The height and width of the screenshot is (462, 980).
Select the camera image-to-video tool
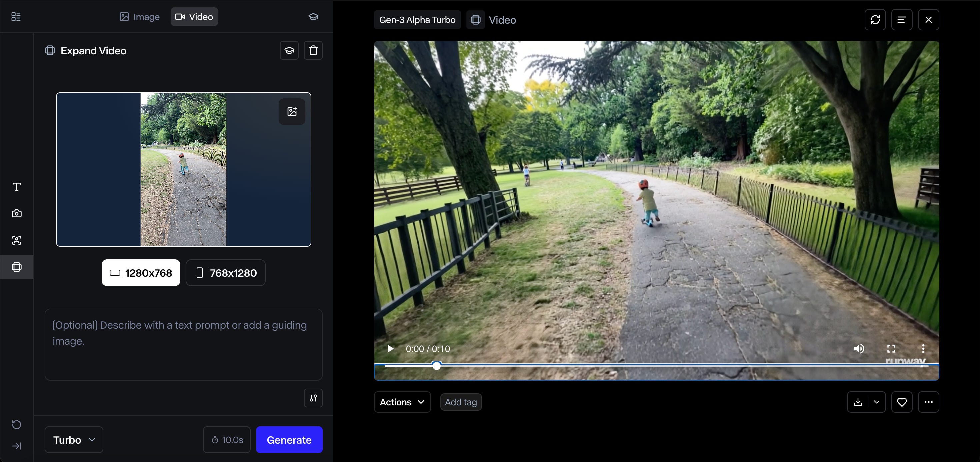[x=16, y=213]
